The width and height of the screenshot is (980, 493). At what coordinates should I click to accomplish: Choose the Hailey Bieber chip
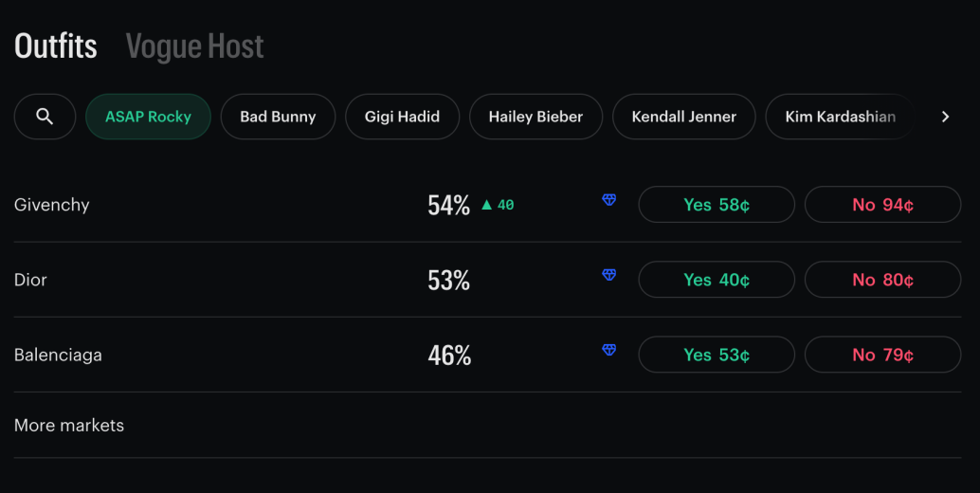tap(535, 117)
